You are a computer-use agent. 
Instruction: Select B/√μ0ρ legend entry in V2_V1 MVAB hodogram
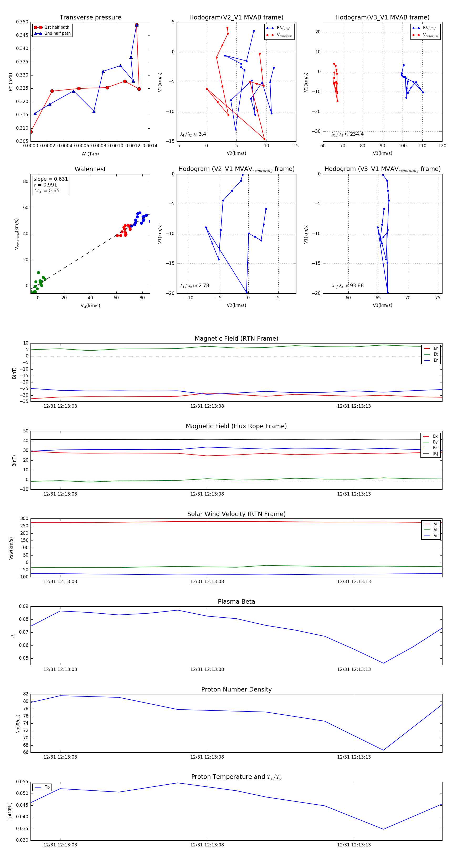pos(279,28)
